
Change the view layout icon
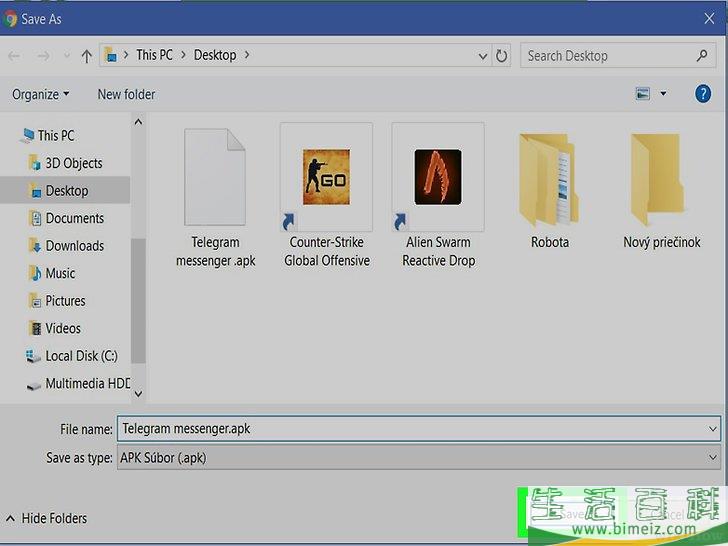[x=643, y=94]
